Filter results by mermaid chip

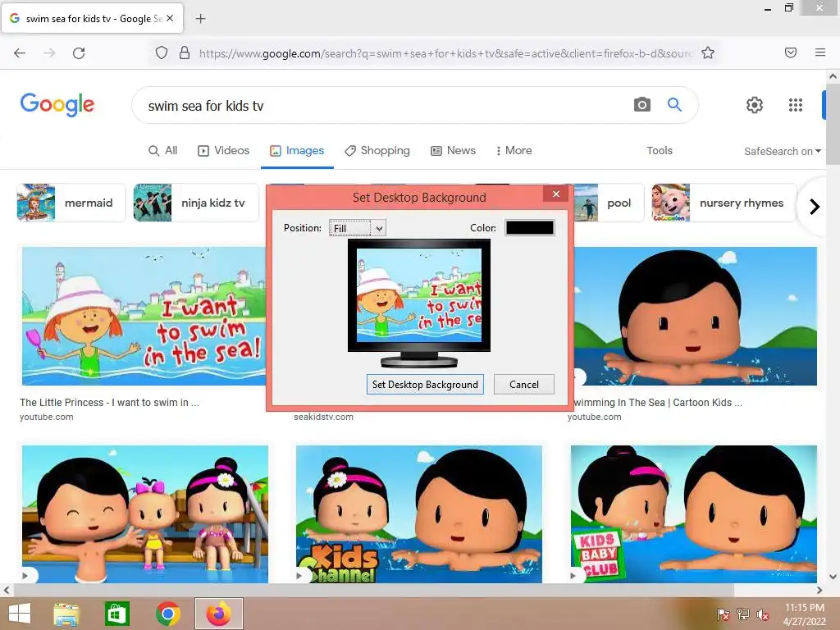71,203
